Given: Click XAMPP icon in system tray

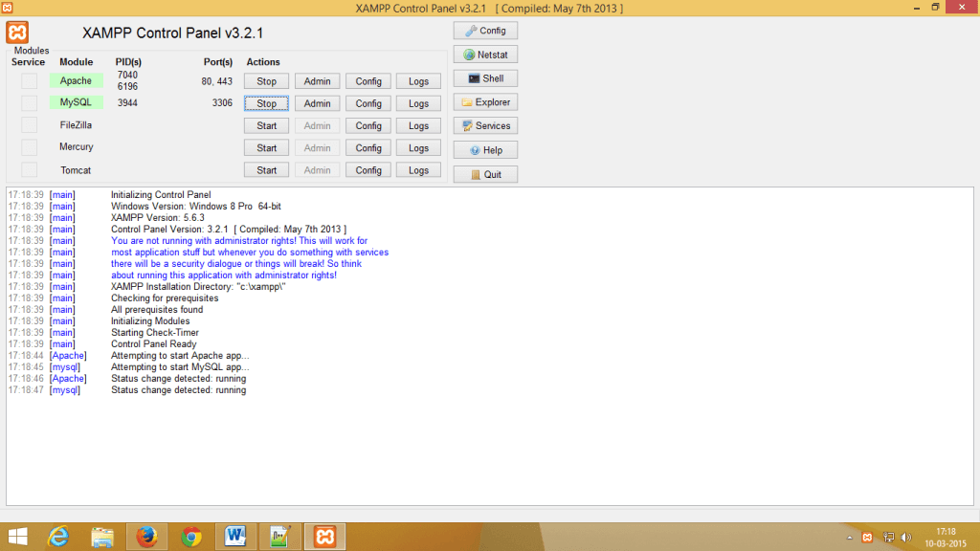Looking at the screenshot, I should [x=867, y=538].
